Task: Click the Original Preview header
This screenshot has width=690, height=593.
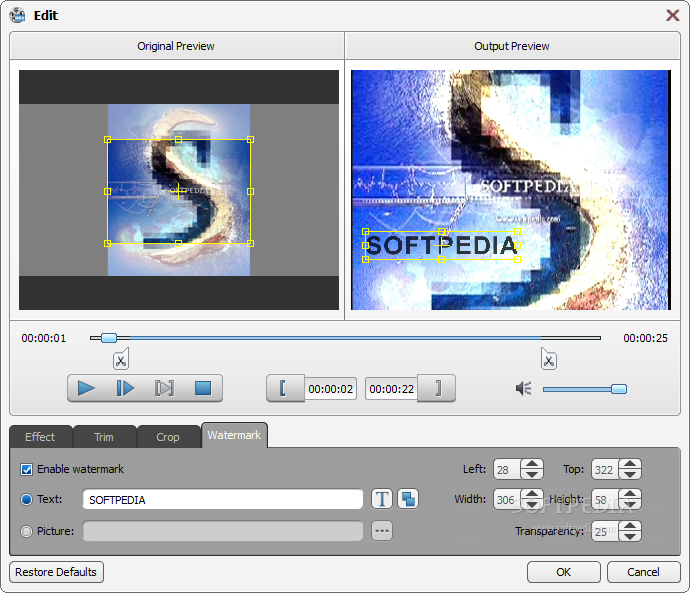Action: point(176,46)
